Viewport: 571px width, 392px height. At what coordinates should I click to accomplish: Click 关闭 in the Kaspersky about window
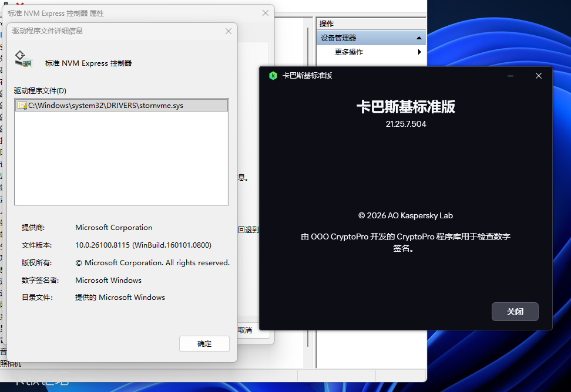pyautogui.click(x=515, y=312)
